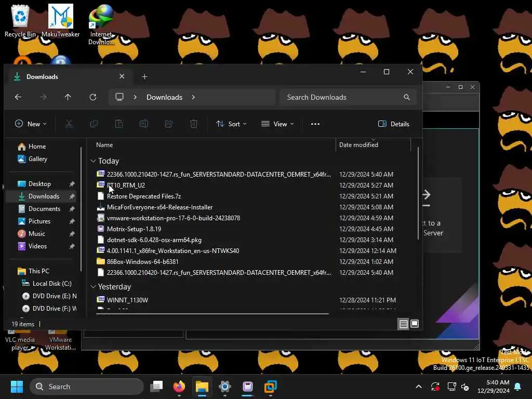532x399 pixels.
Task: Click the file list vertical scrollbar
Action: (418, 193)
